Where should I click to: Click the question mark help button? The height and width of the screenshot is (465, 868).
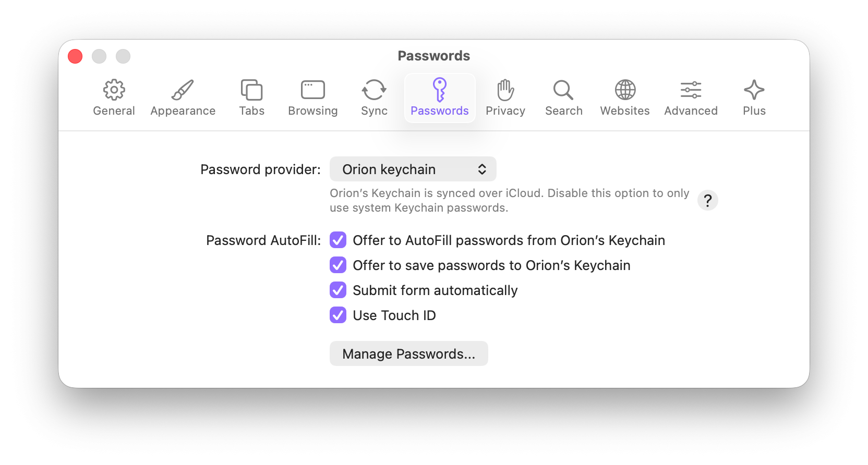point(707,201)
